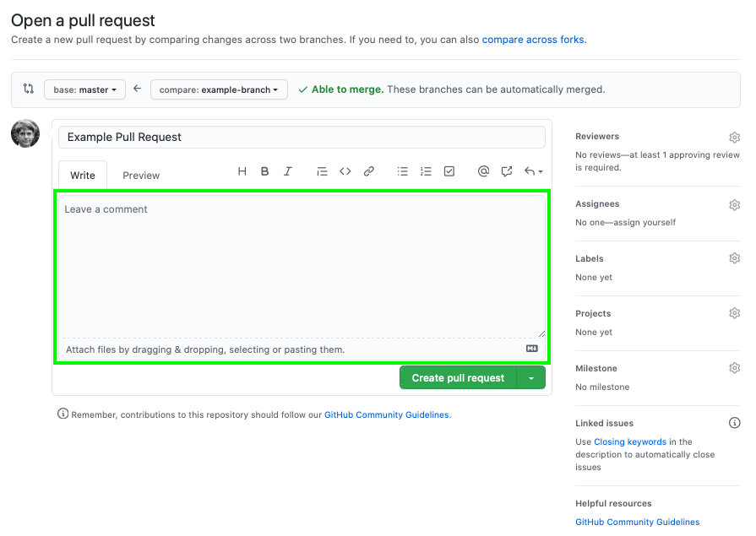Toggle bold text formatting

pos(264,171)
